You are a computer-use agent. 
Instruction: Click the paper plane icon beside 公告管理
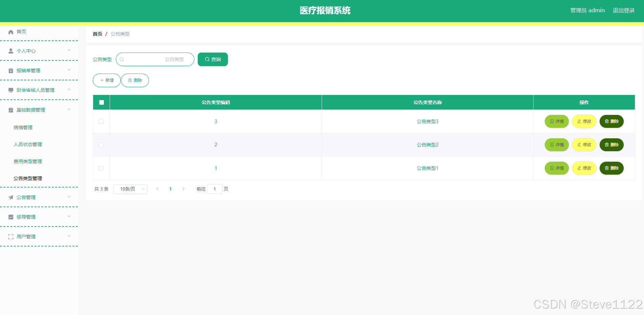coord(11,198)
